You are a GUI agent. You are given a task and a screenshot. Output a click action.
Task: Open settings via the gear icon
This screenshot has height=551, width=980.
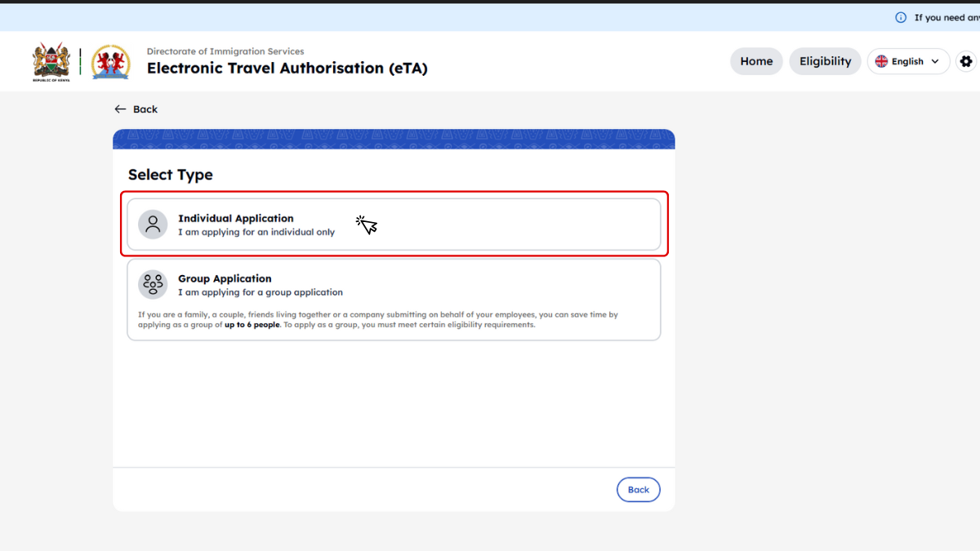click(x=966, y=61)
